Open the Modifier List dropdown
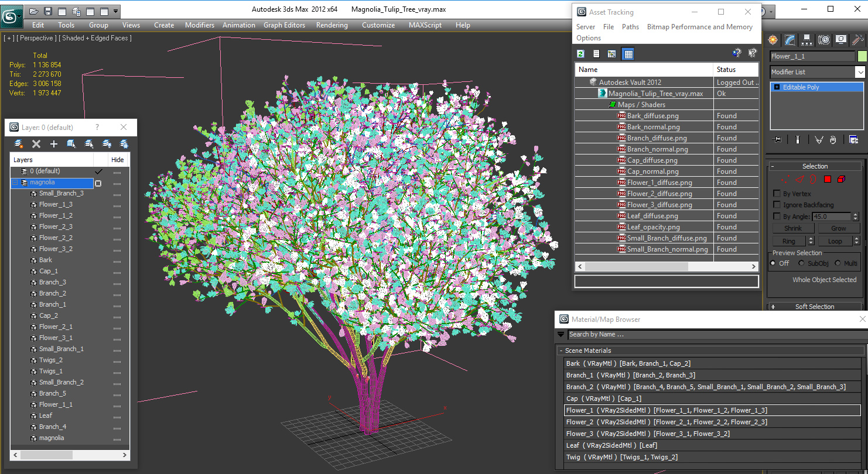The image size is (868, 474). pyautogui.click(x=860, y=72)
